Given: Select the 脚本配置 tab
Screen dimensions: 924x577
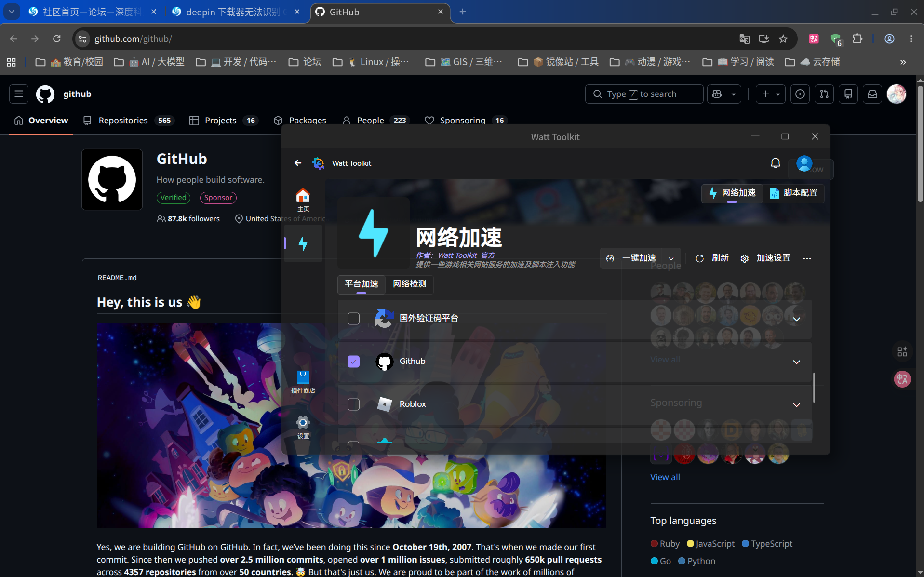Looking at the screenshot, I should pyautogui.click(x=793, y=193).
